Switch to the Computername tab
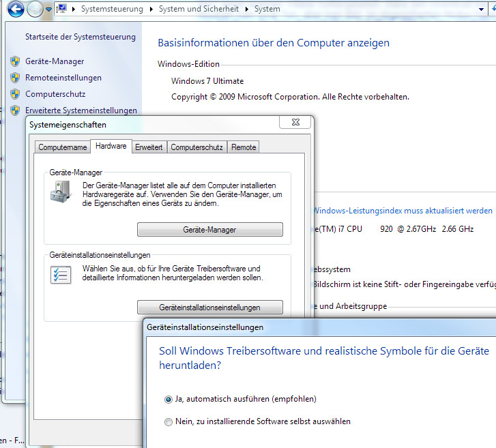Image resolution: width=496 pixels, height=448 pixels. click(62, 147)
